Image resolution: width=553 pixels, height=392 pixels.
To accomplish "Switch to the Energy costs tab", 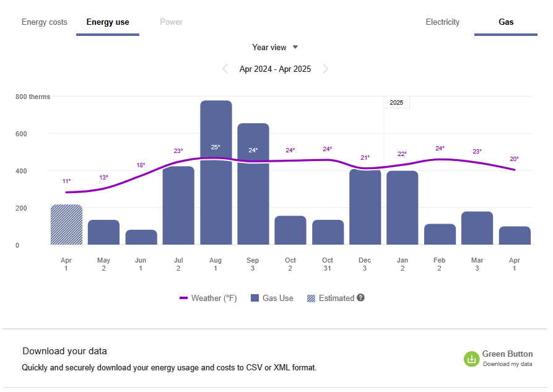I will [44, 22].
